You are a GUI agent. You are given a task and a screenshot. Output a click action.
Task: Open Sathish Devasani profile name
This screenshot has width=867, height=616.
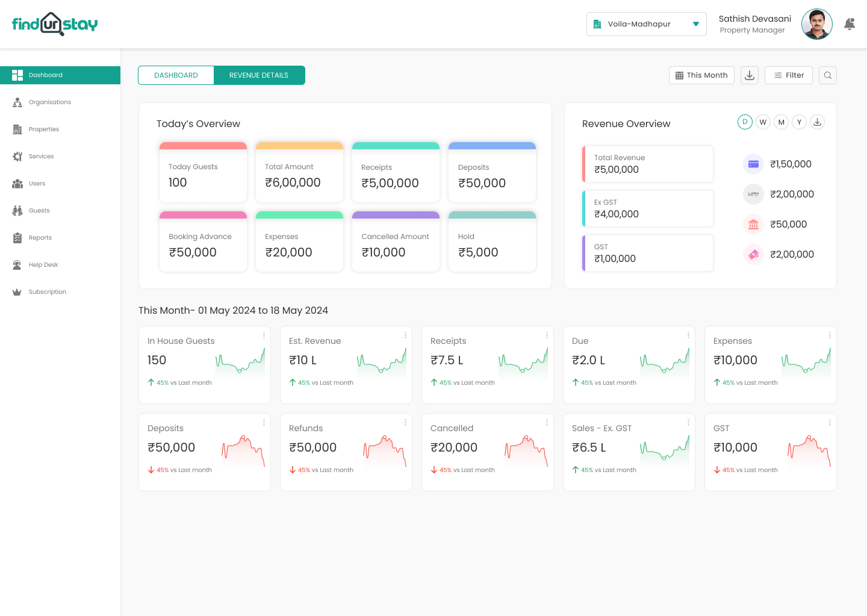tap(755, 19)
